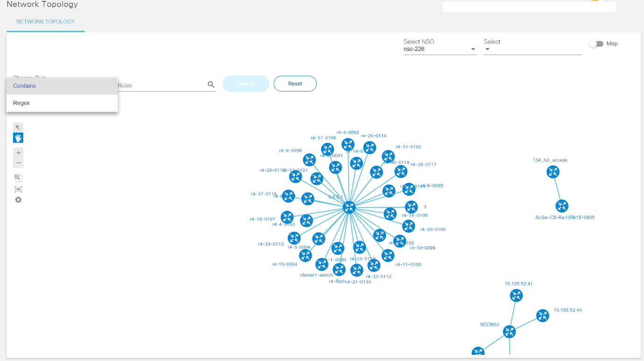The image size is (644, 361).
Task: Click the r4-21-0110 label
Action: click(x=358, y=282)
